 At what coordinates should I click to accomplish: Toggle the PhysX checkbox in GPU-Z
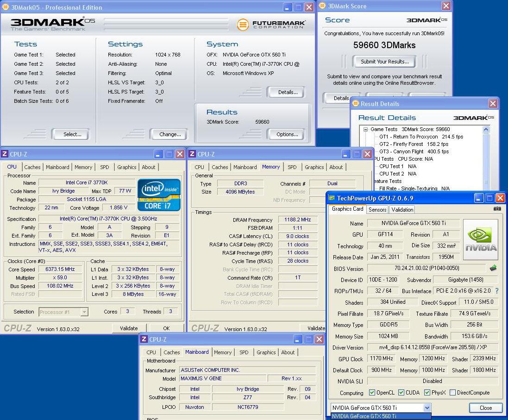coord(427,393)
